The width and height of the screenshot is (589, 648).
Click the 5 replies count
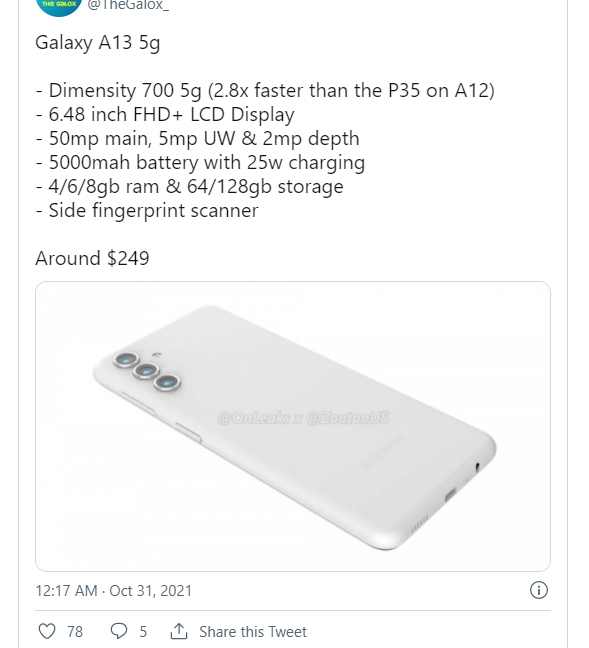[x=143, y=631]
